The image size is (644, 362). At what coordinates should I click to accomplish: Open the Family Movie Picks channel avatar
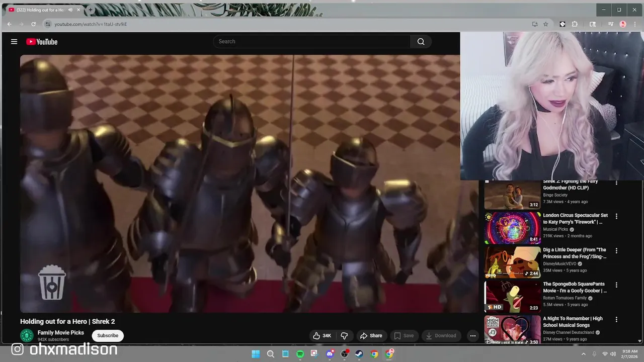tap(27, 335)
